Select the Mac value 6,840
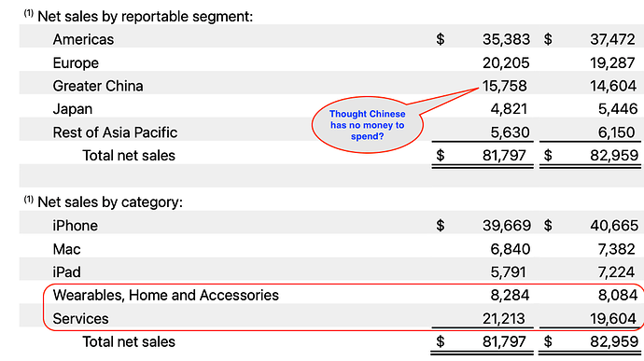Image resolution: width=644 pixels, height=361 pixels. tap(511, 249)
